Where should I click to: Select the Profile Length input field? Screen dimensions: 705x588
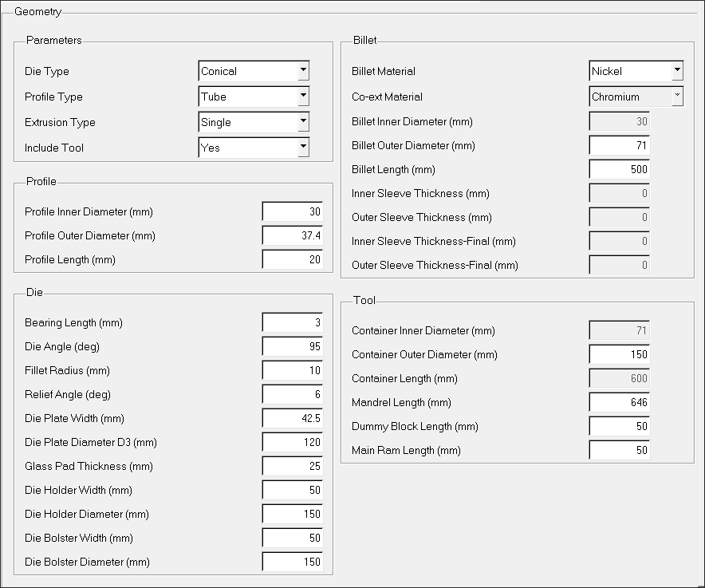(291, 258)
